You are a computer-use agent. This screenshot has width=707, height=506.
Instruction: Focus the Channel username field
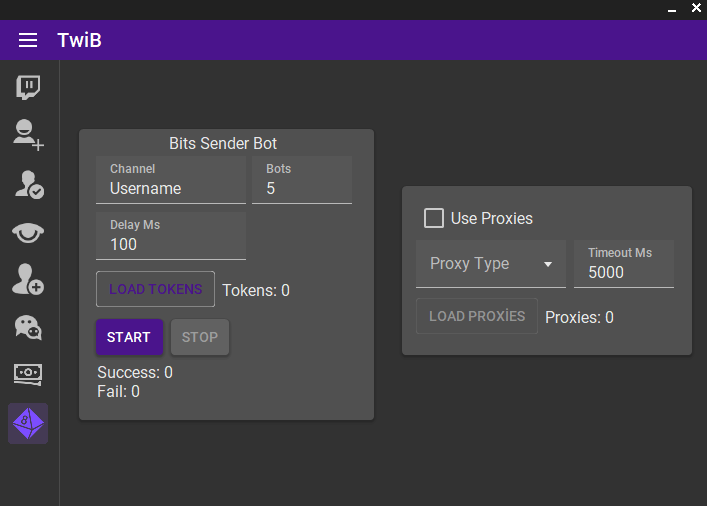point(171,180)
